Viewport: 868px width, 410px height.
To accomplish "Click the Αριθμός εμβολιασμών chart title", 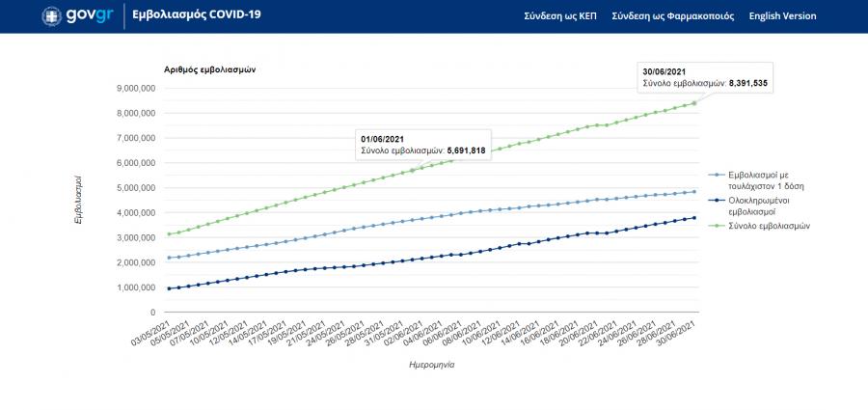I will pos(209,69).
